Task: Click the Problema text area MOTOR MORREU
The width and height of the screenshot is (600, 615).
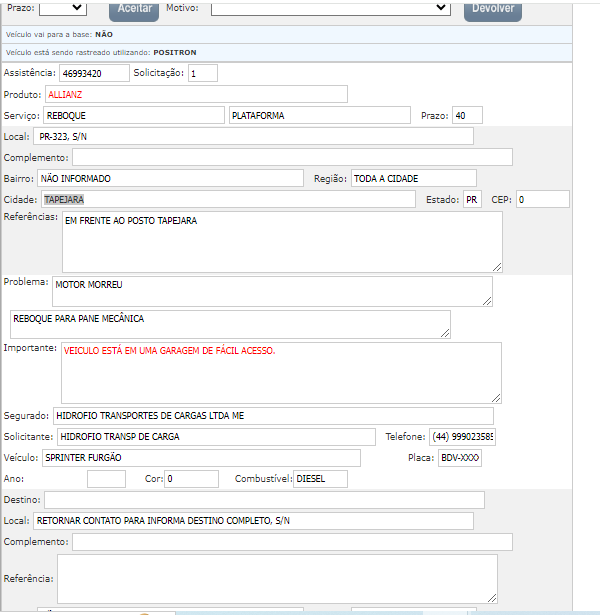Action: pos(271,290)
